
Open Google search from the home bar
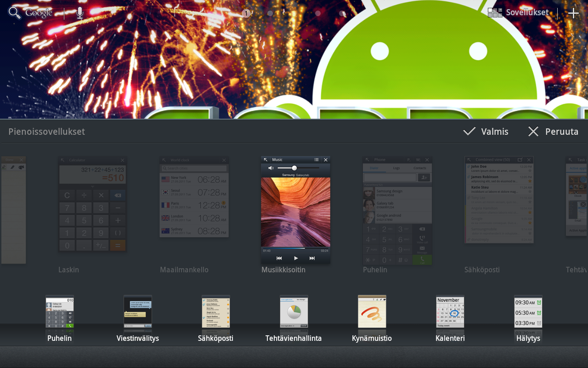point(30,13)
